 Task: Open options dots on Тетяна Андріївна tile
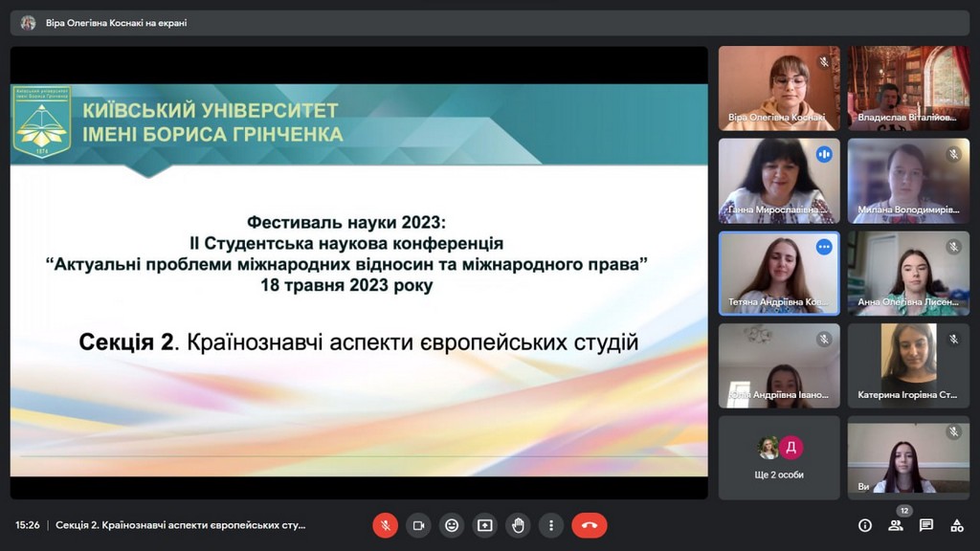824,247
